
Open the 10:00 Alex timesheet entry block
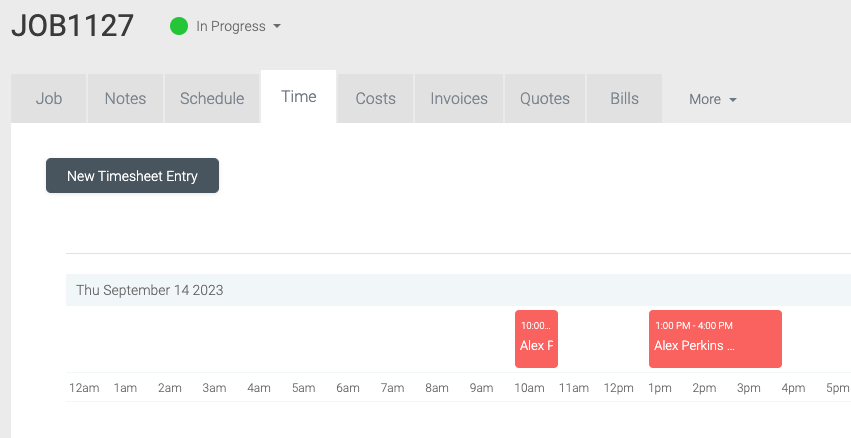click(536, 339)
